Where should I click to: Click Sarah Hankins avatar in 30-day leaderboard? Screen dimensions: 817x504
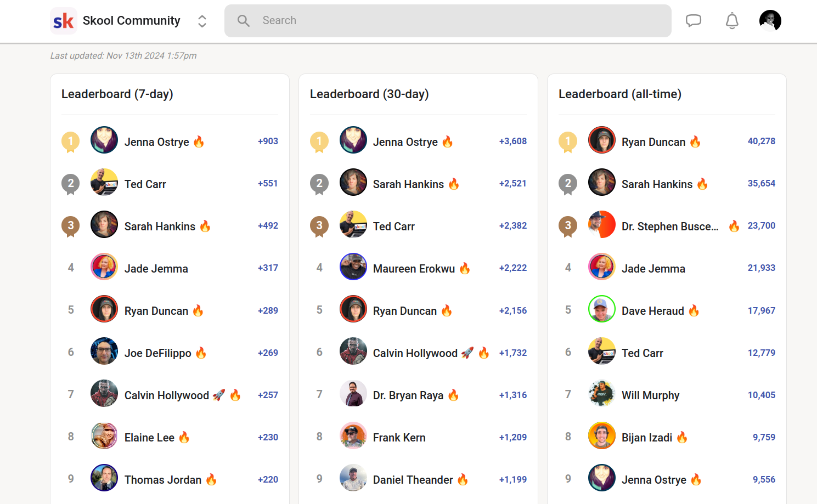click(x=353, y=182)
